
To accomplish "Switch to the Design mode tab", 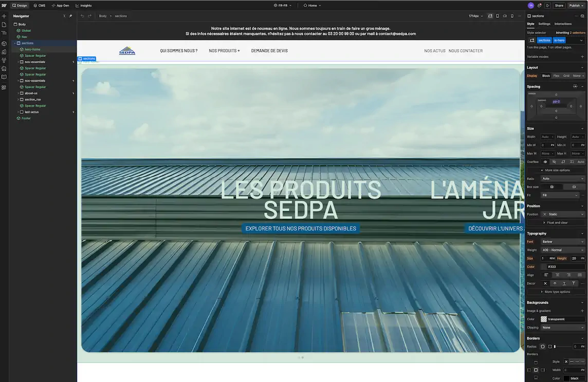I will [x=20, y=6].
